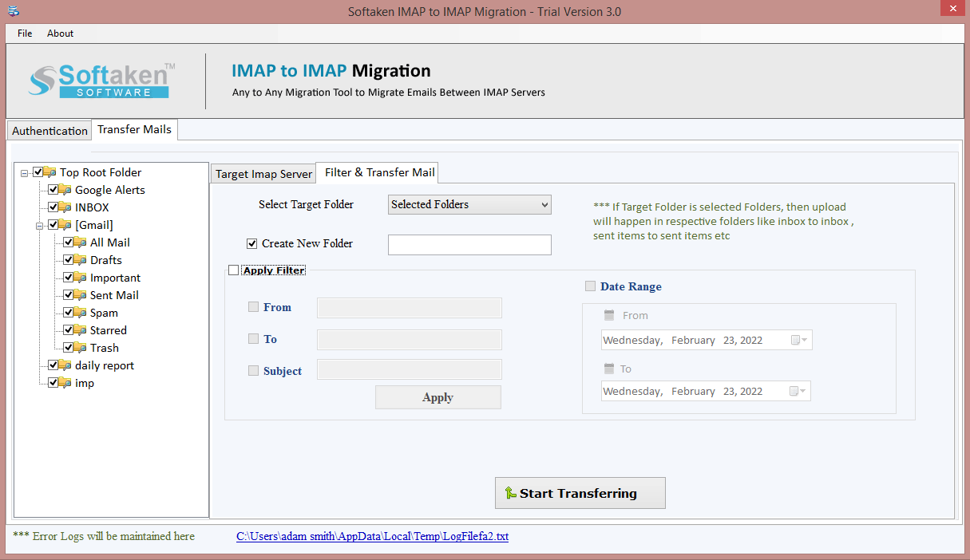Uncheck the Google Alerts checkbox
This screenshot has height=560, width=970.
(53, 190)
